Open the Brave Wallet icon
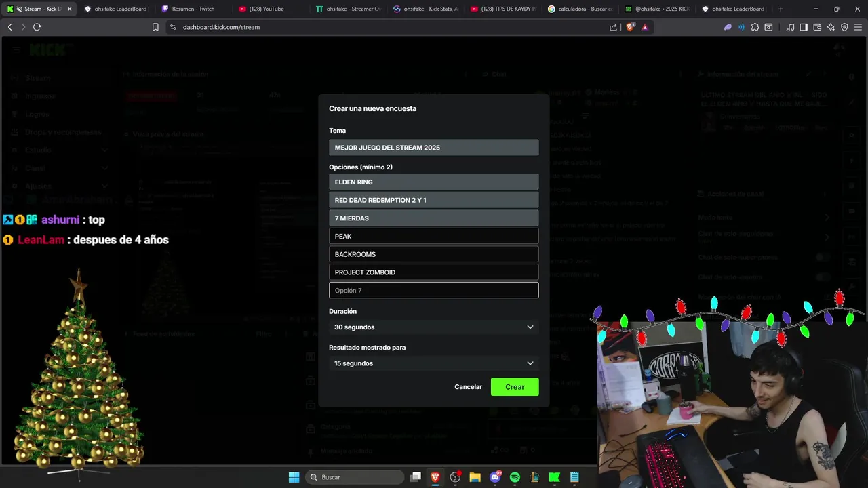 pyautogui.click(x=817, y=27)
